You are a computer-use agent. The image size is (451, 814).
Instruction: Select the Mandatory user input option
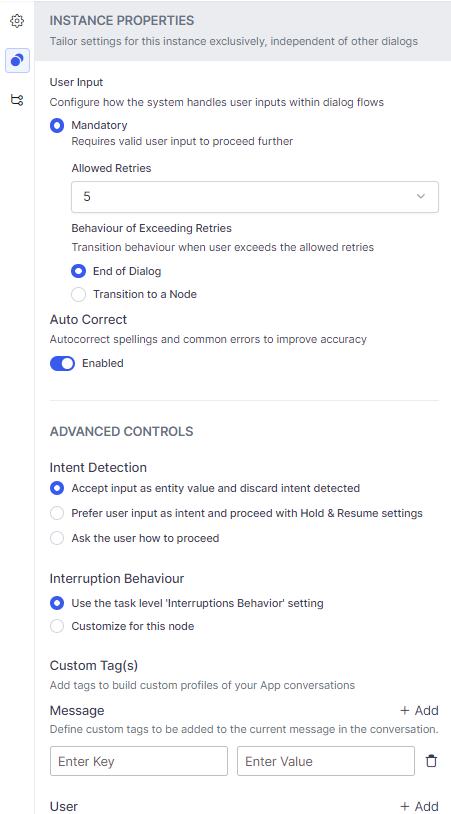(x=57, y=126)
